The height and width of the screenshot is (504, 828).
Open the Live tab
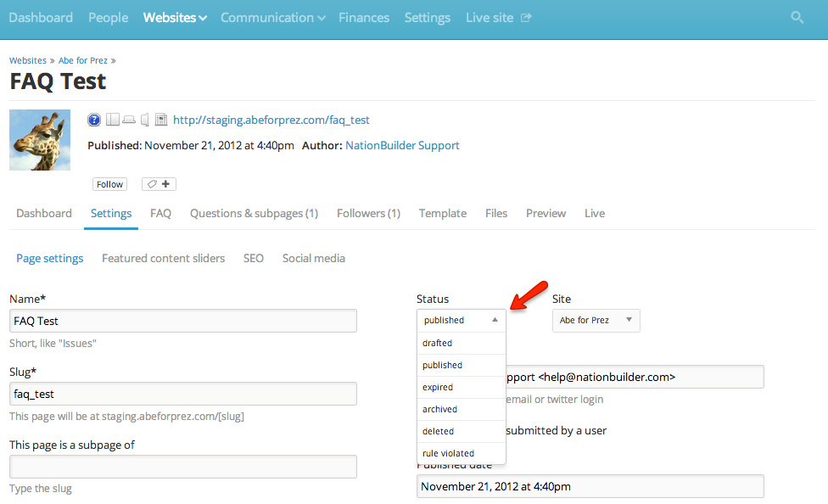point(595,214)
